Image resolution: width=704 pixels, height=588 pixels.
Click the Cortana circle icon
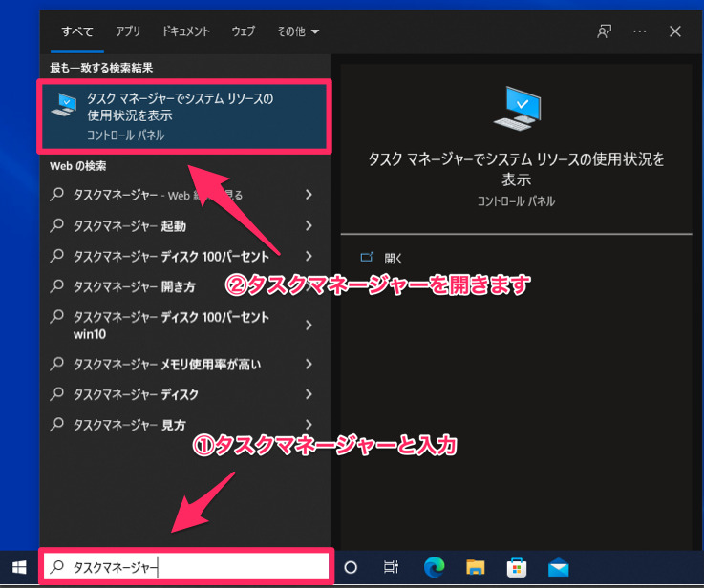[351, 567]
